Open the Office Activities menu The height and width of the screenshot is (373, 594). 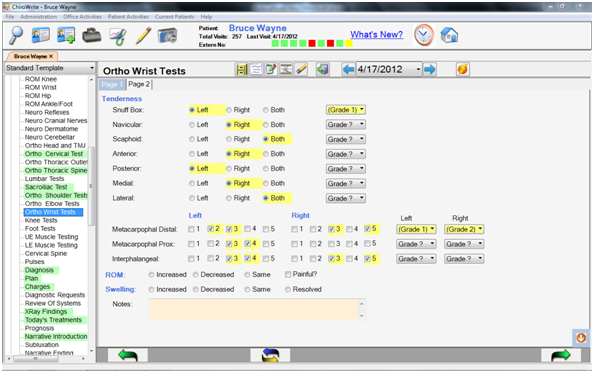(82, 17)
